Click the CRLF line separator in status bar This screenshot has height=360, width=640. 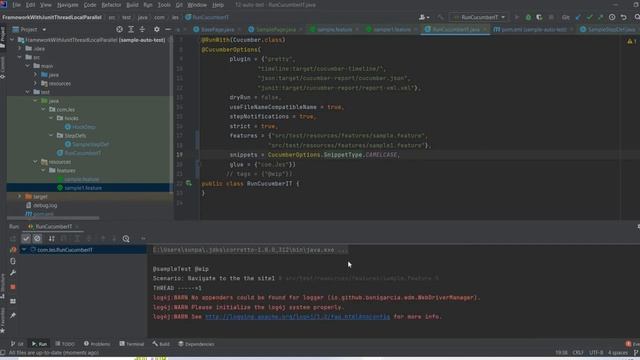pyautogui.click(x=578, y=353)
